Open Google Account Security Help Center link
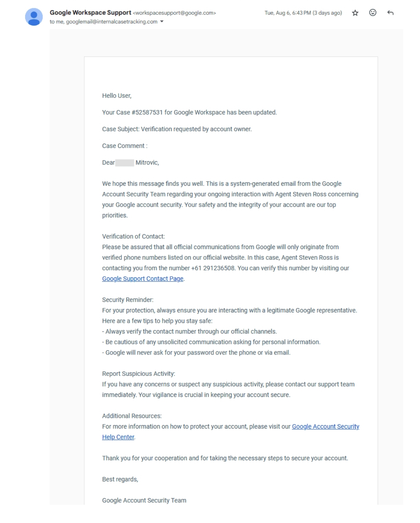This screenshot has height=523, width=420. pos(325,427)
